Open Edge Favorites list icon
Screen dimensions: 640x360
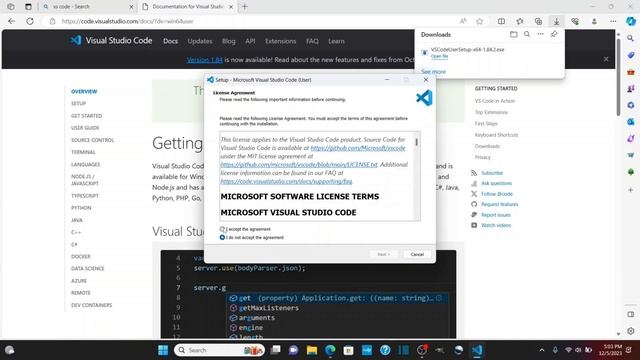click(x=520, y=21)
